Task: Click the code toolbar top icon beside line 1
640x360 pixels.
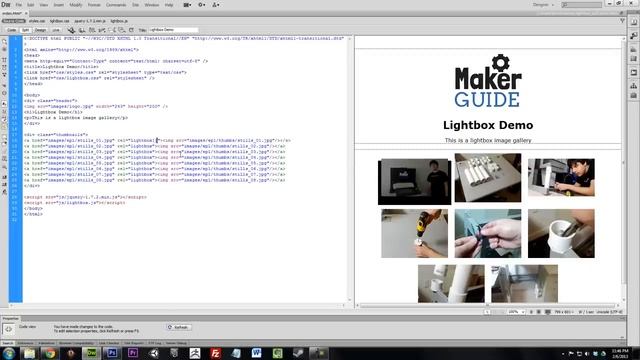Action: [4, 42]
